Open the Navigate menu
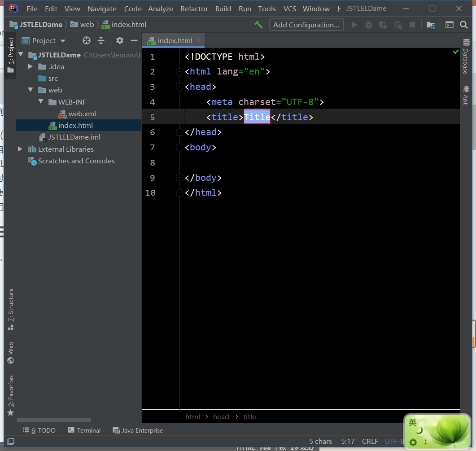The image size is (476, 451). 102,9
